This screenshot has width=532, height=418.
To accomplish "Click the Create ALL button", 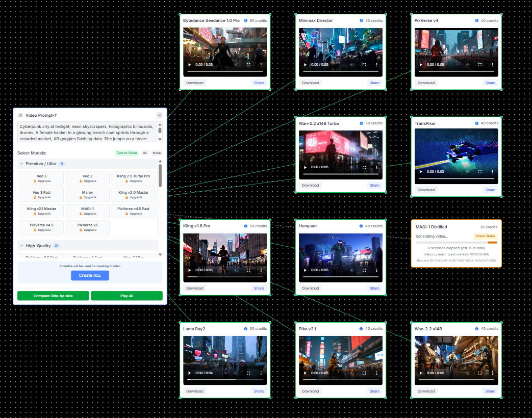I will (90, 275).
